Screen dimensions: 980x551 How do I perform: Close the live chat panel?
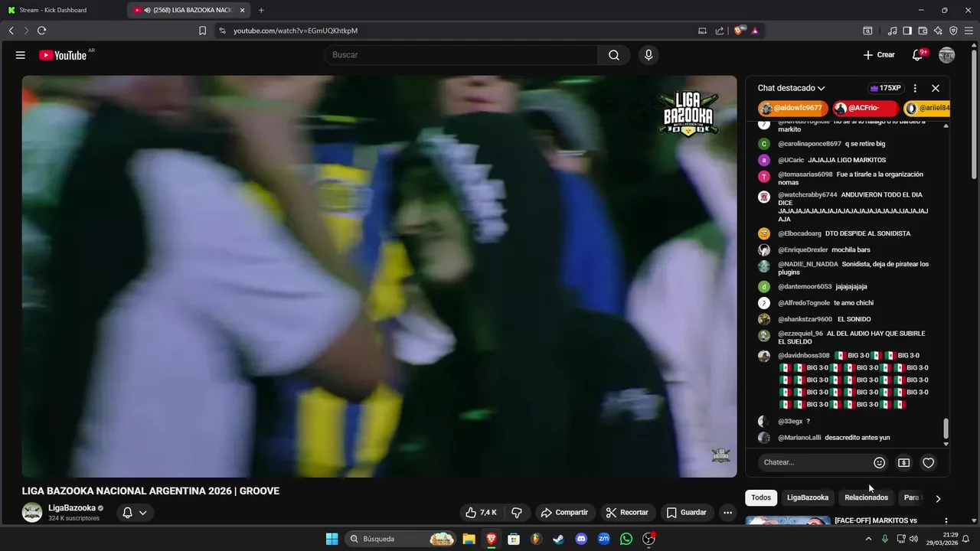[x=936, y=88]
